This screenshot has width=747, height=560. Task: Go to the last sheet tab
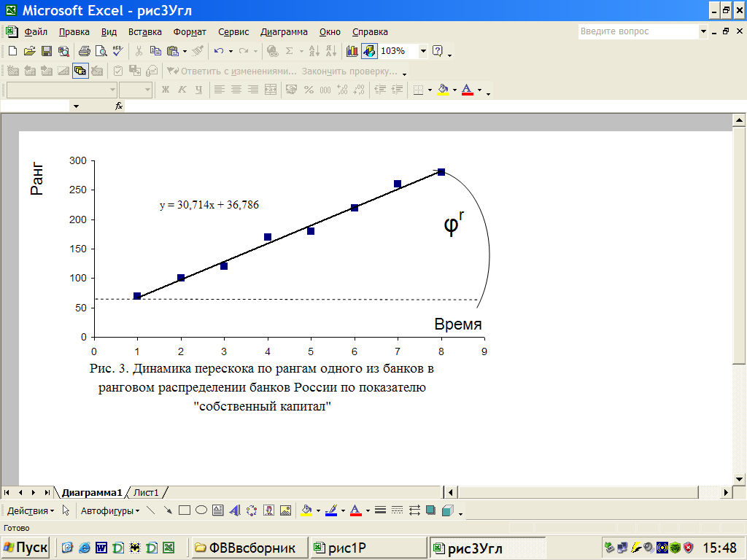pyautogui.click(x=47, y=492)
